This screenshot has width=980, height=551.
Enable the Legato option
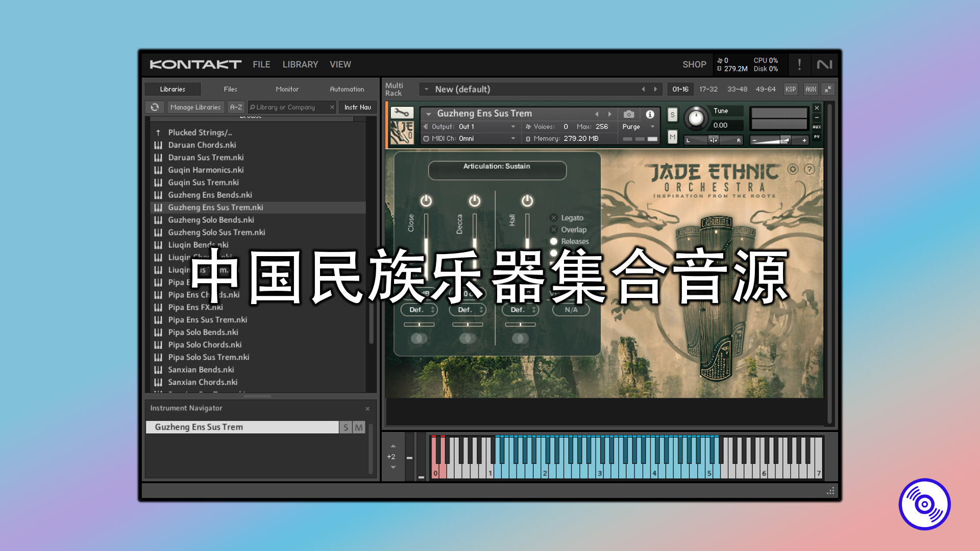(554, 218)
